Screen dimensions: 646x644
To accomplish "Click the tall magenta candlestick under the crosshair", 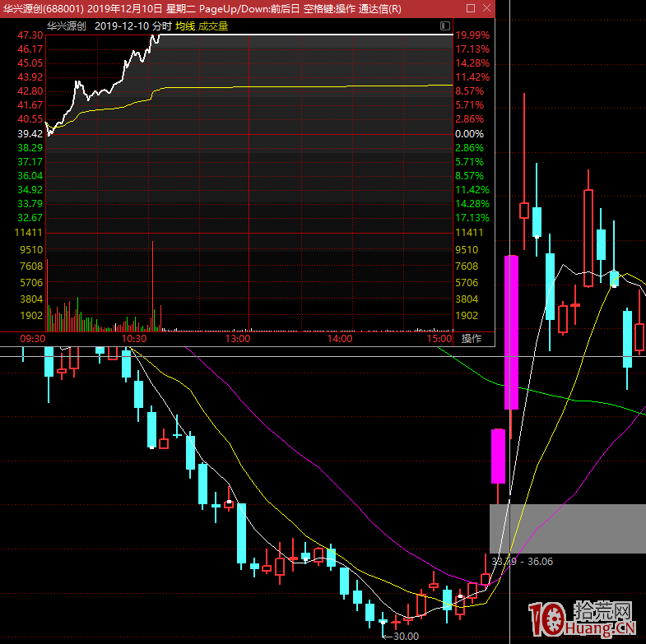I will [x=511, y=332].
